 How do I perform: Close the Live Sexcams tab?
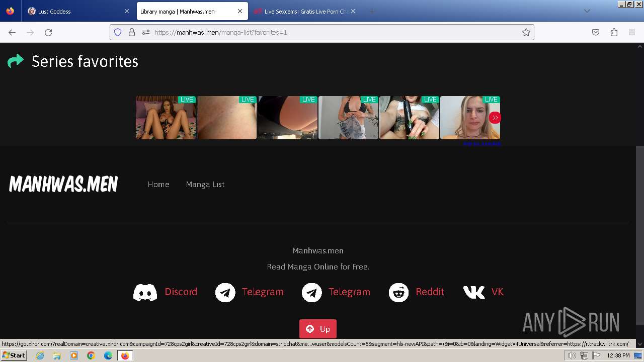coord(353,11)
